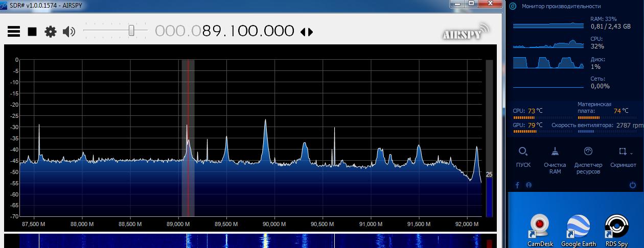Open the RDS Spy desktop shortcut
This screenshot has height=248, width=644.
click(616, 227)
